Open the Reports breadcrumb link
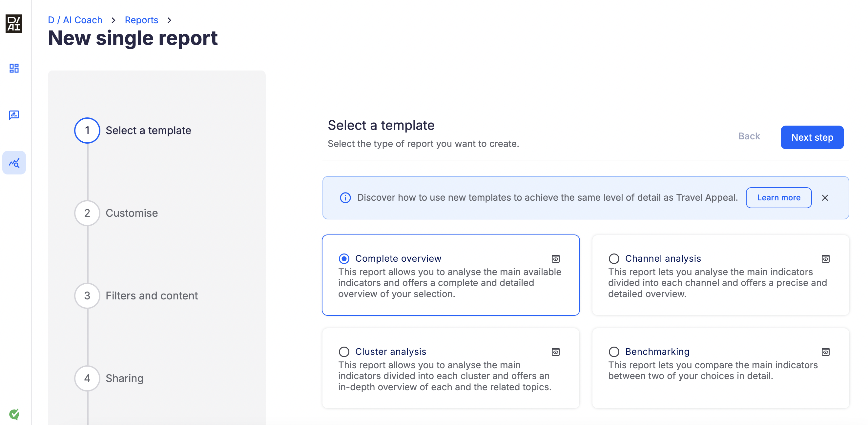 (x=141, y=20)
